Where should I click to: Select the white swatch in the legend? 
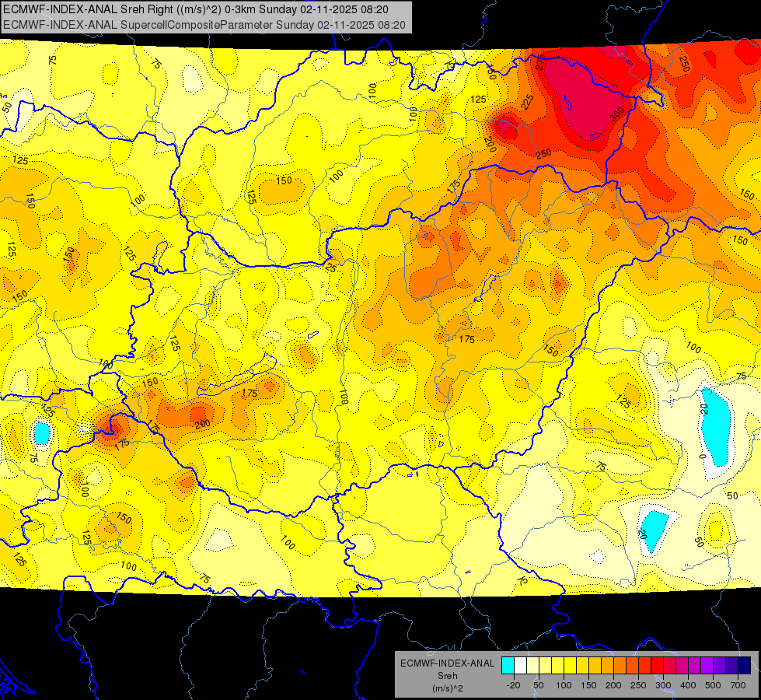pos(520,666)
